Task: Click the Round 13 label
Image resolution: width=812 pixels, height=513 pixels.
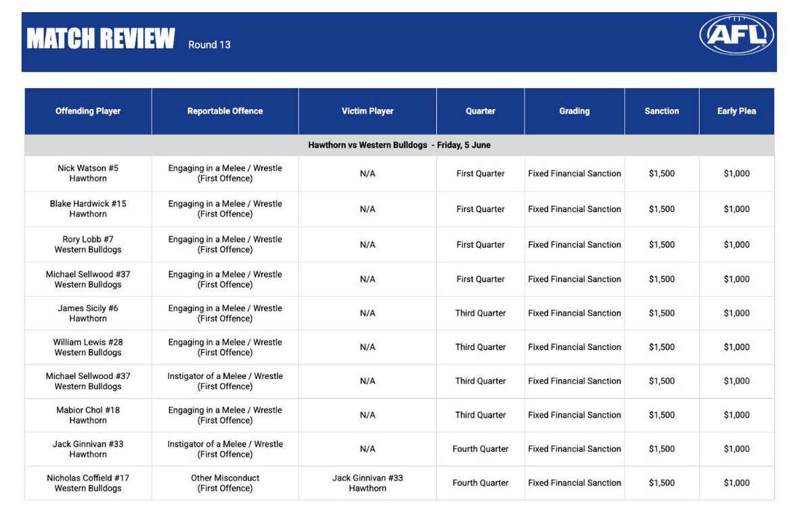Action: 209,45
